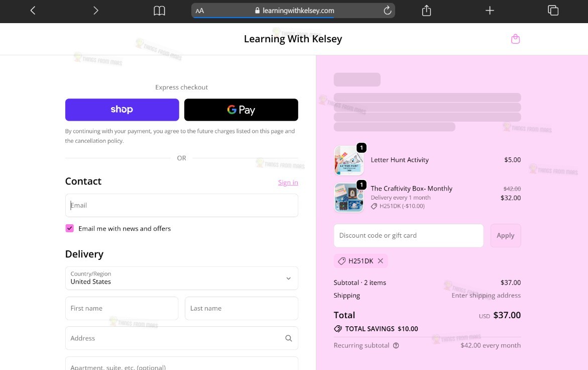Open the share sheet icon
Viewport: 588px width, 370px height.
(x=426, y=11)
